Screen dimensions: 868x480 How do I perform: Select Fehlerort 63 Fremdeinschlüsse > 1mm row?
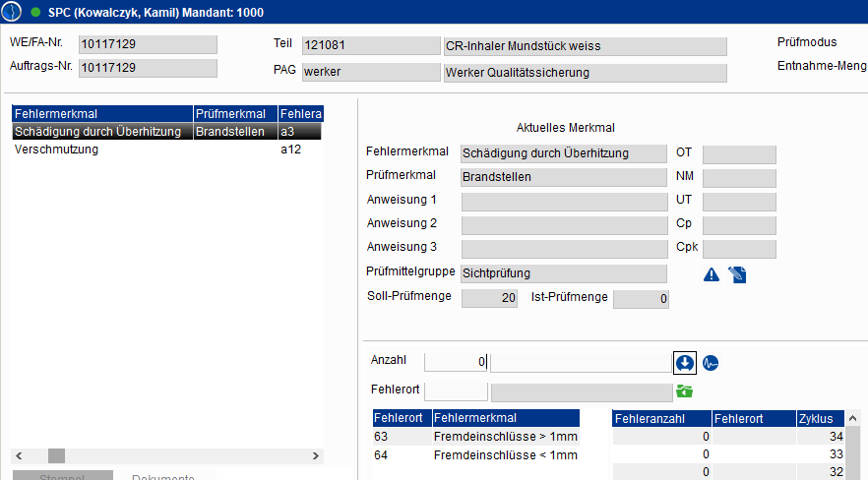point(475,436)
